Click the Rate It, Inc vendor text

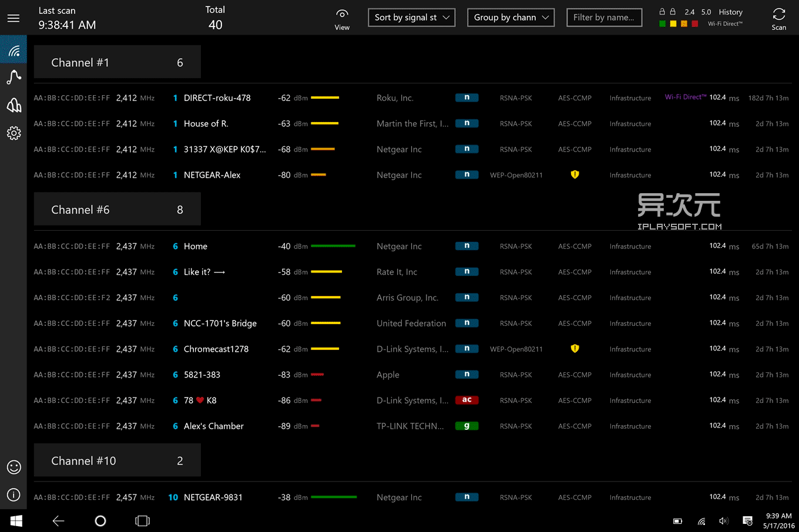[x=397, y=272]
